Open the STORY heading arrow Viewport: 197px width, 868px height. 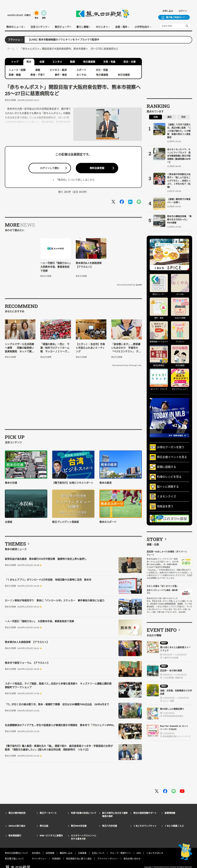pyautogui.click(x=165, y=539)
